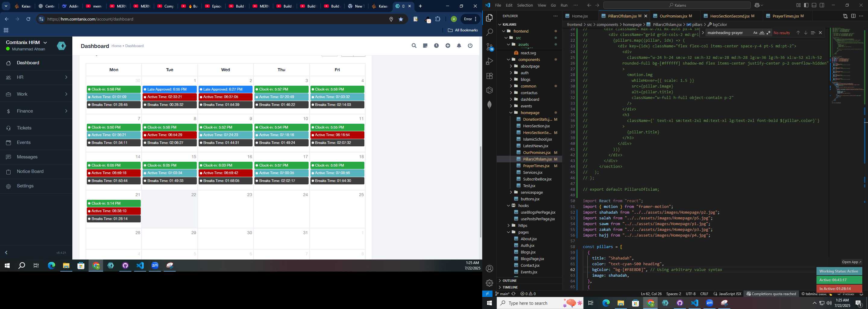Open the Run menu in VS Code
This screenshot has height=309, width=868.
[564, 5]
